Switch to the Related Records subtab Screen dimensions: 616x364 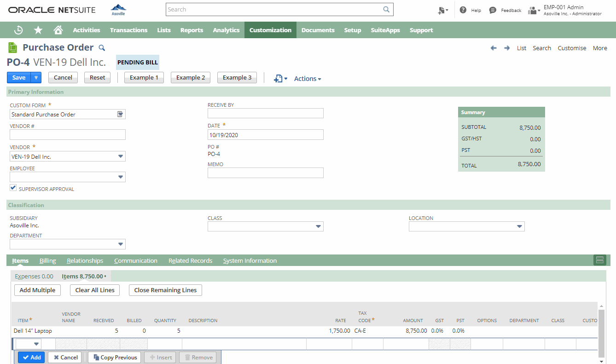[190, 260]
